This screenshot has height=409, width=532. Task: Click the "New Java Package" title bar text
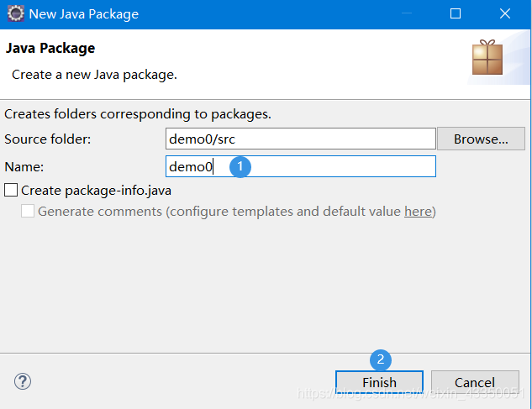coord(84,14)
